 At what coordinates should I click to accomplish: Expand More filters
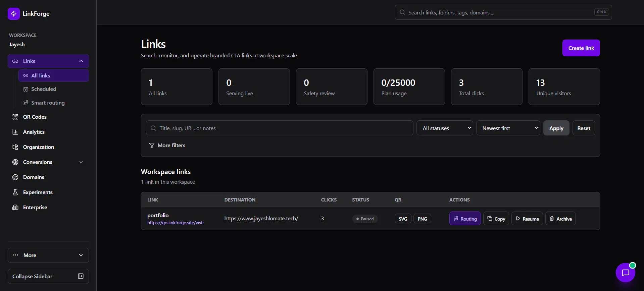click(x=167, y=145)
